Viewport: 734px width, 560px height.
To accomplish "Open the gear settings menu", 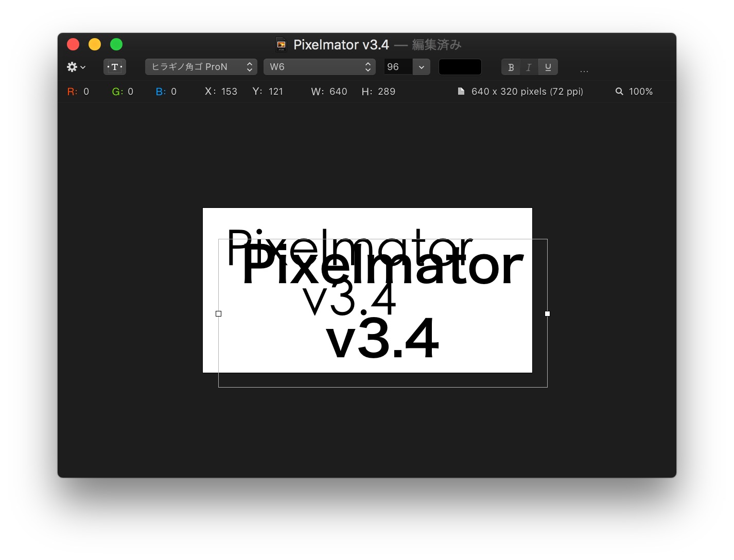I will point(76,67).
